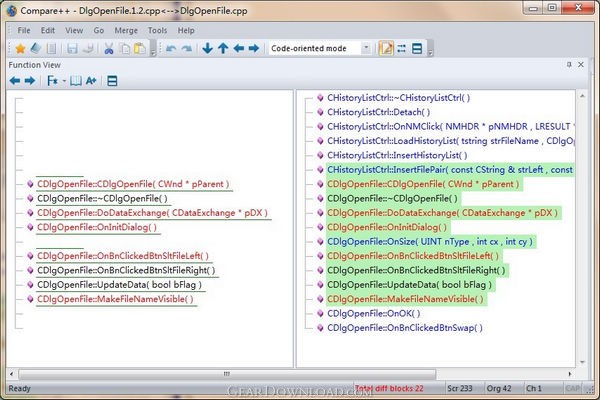Click the Undo arrow in the toolbar
This screenshot has width=600, height=400.
coord(170,48)
